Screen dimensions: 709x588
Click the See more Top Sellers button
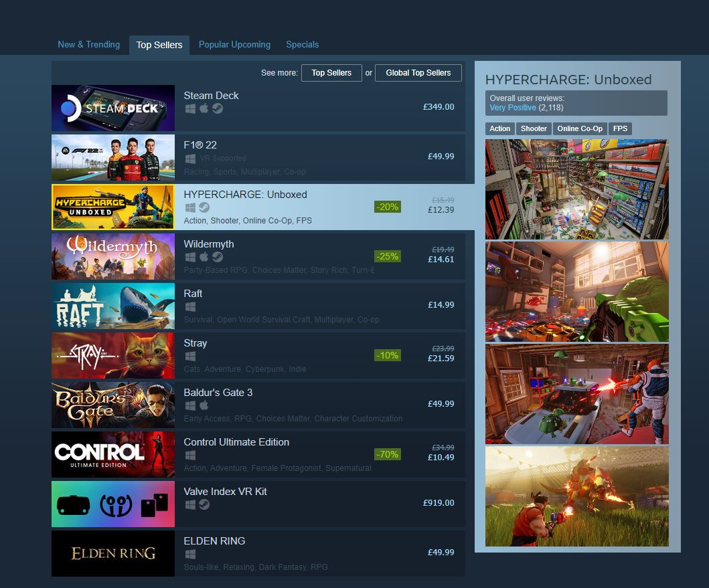(331, 73)
